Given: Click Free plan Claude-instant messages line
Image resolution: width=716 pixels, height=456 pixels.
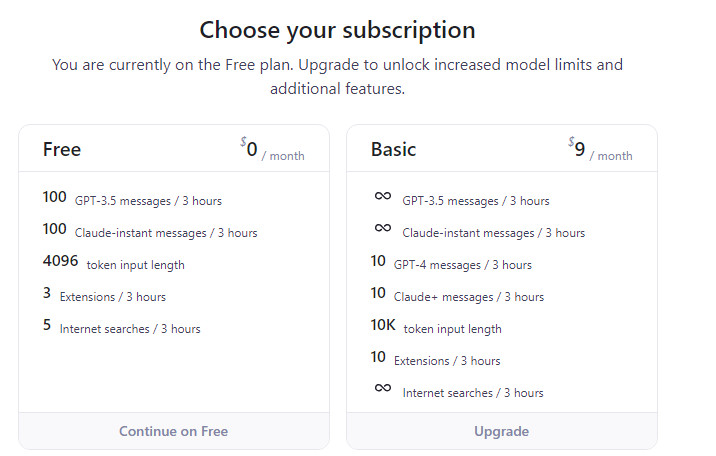Looking at the screenshot, I should pyautogui.click(x=150, y=231).
